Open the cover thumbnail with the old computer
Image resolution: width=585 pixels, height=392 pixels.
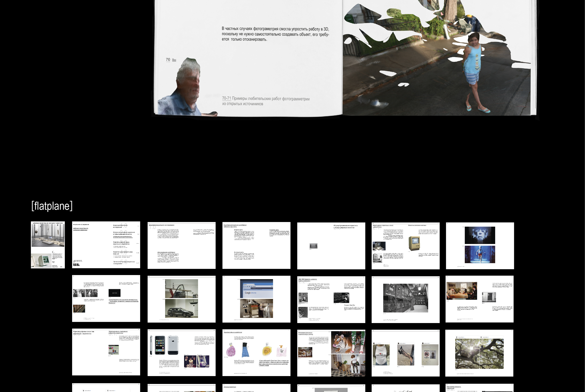click(48, 245)
